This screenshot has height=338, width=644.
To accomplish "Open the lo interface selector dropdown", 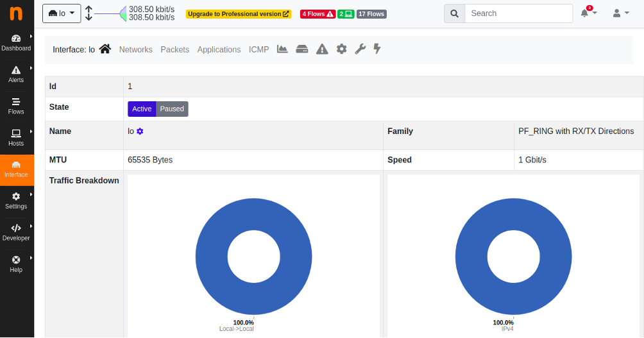I will point(62,13).
